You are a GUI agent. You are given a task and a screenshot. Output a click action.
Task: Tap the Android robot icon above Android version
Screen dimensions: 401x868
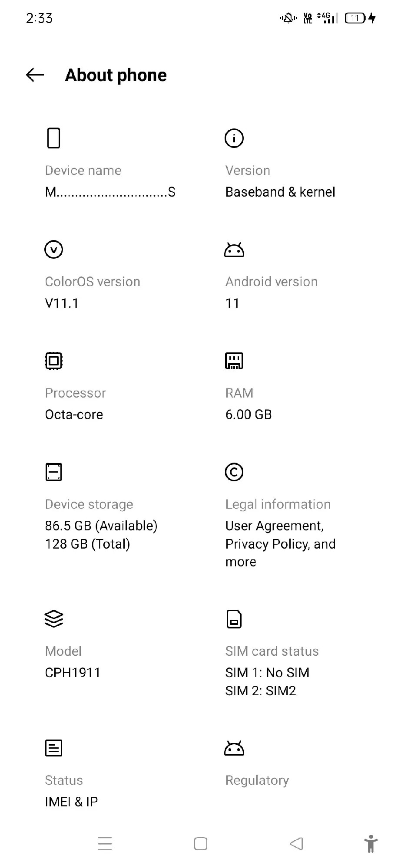click(x=234, y=249)
